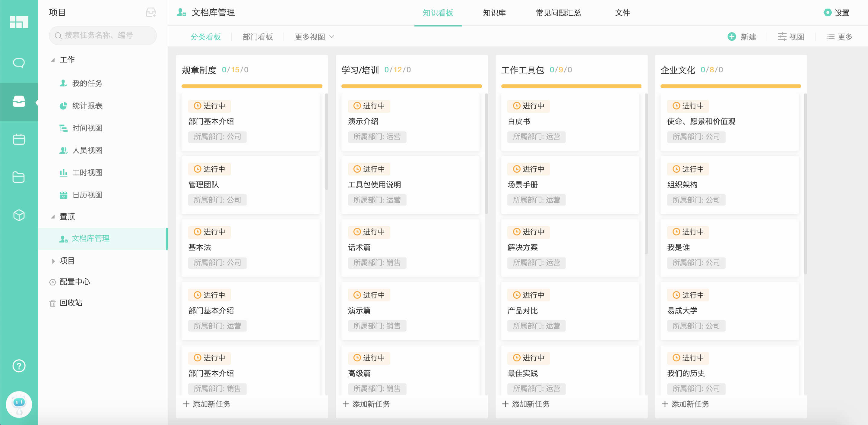
Task: Expand the 项目 tree node
Action: [53, 261]
